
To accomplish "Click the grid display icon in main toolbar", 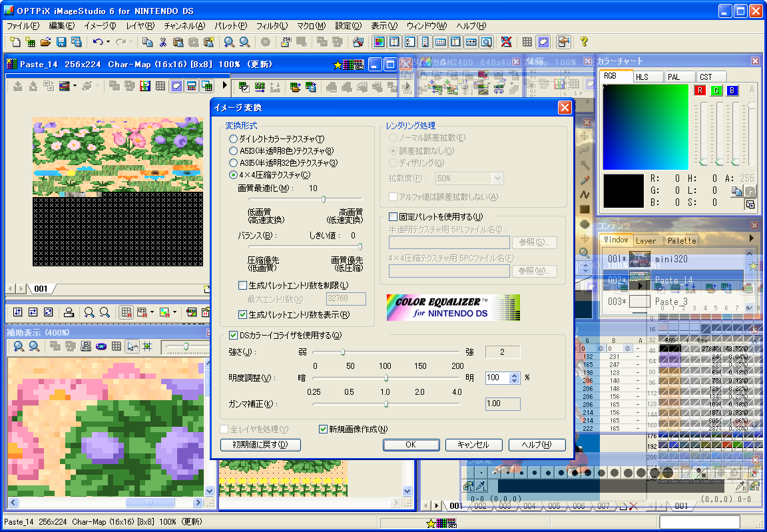I will pyautogui.click(x=527, y=42).
